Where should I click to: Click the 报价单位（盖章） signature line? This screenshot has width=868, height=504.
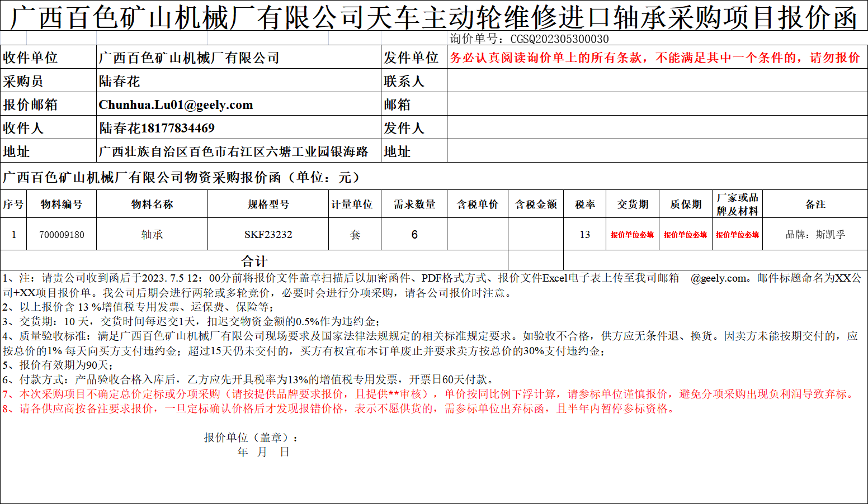tap(252, 438)
